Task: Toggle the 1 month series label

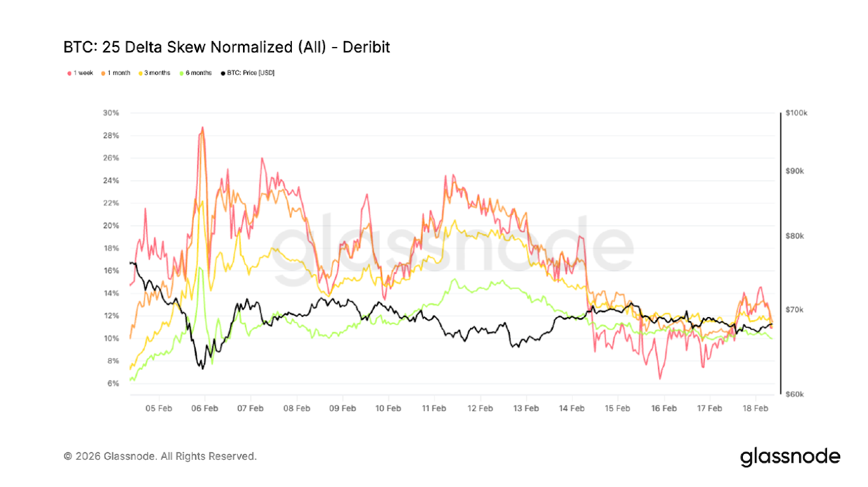Action: pos(118,73)
